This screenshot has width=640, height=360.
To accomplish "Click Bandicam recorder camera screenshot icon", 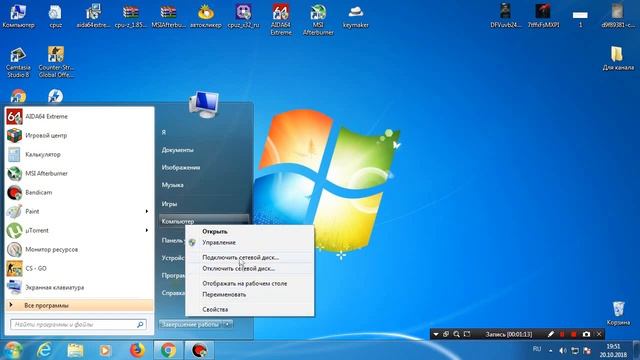I will pos(586,334).
